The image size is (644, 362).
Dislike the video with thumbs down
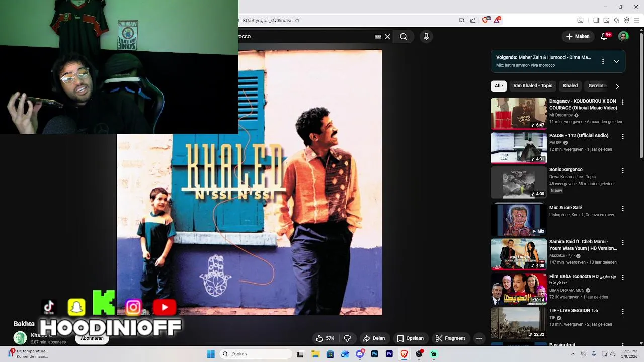tap(347, 338)
